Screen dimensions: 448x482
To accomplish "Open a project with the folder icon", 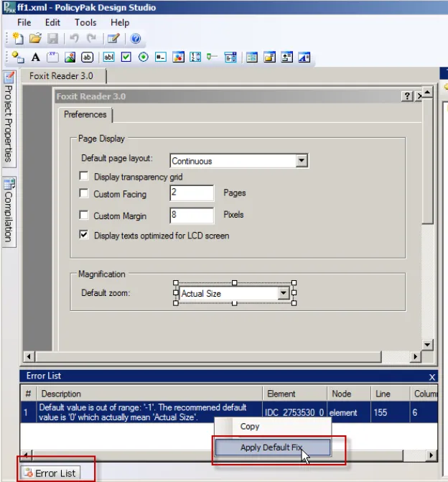I will click(35, 38).
